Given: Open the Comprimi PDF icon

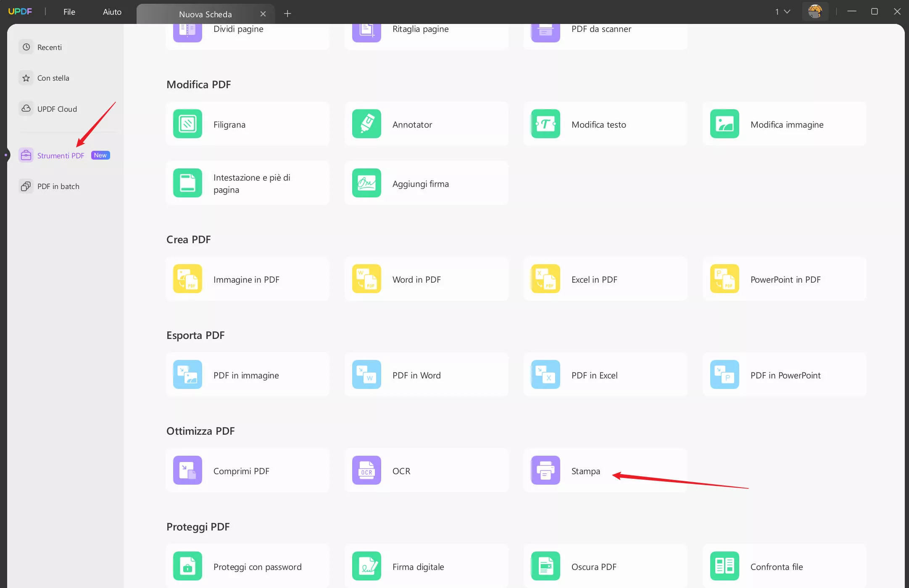Looking at the screenshot, I should click(187, 470).
